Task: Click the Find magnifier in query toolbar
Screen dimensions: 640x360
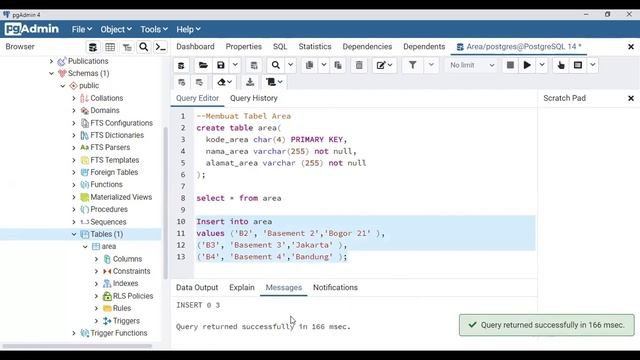Action: (x=276, y=65)
